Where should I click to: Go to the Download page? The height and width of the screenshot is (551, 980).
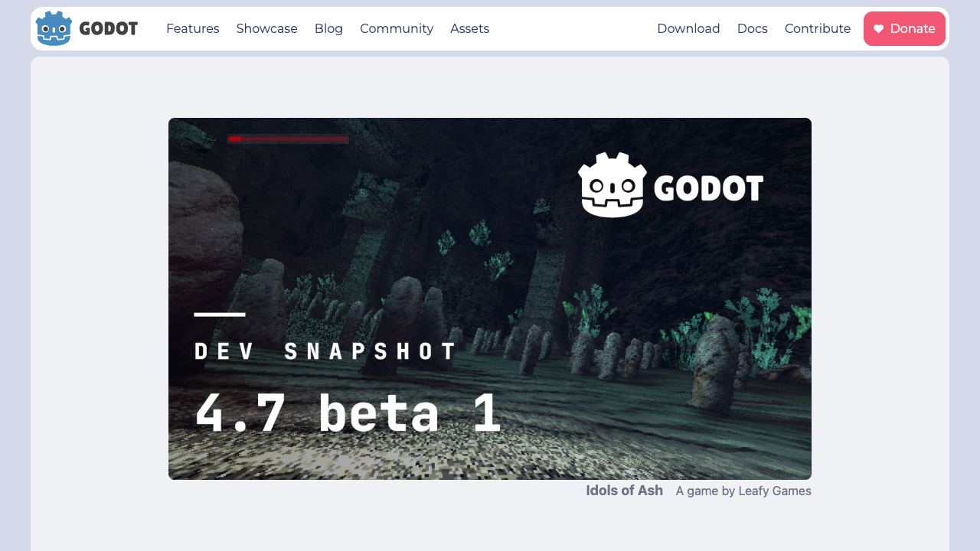click(688, 28)
